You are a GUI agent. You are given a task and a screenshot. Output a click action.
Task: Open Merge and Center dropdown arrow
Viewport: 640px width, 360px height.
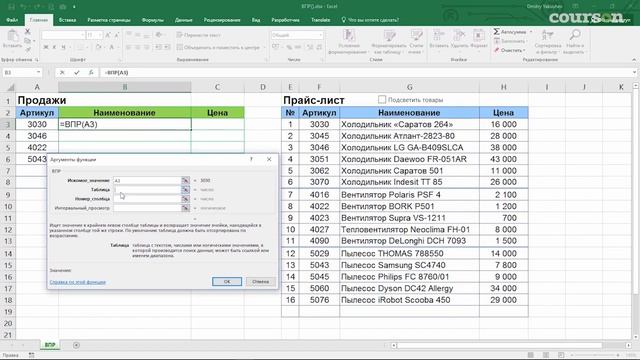pos(264,47)
